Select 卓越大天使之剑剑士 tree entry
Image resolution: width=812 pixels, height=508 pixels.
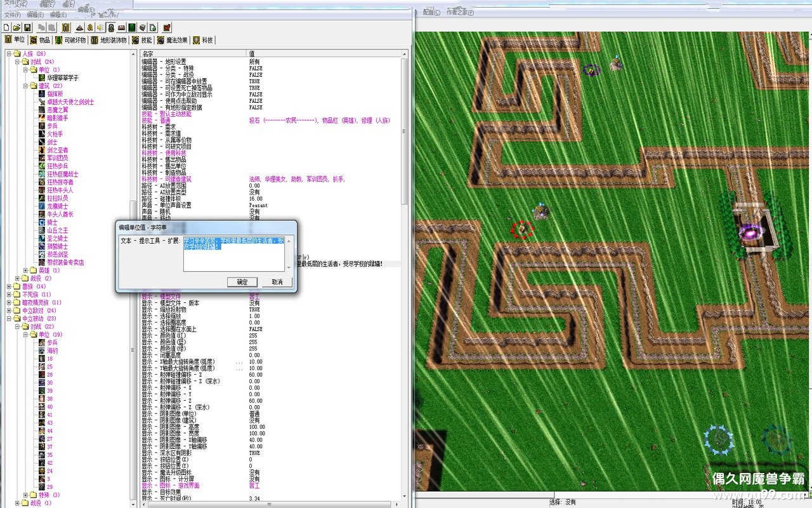coord(70,102)
